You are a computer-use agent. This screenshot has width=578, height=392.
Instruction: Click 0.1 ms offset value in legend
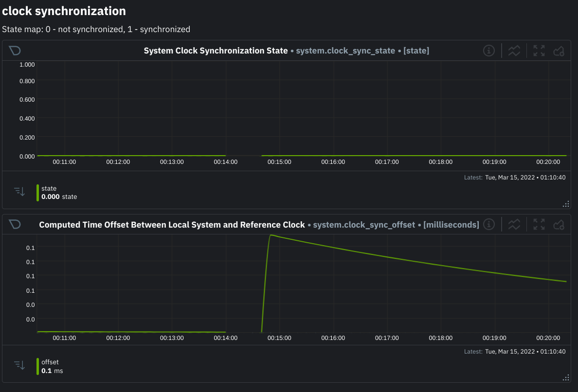click(x=52, y=371)
